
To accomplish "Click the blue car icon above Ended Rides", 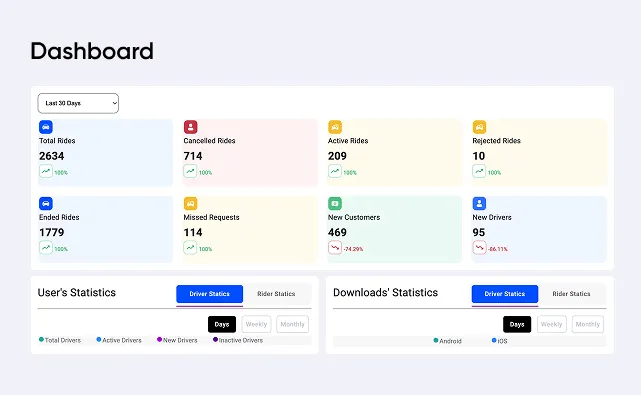I will [x=46, y=204].
